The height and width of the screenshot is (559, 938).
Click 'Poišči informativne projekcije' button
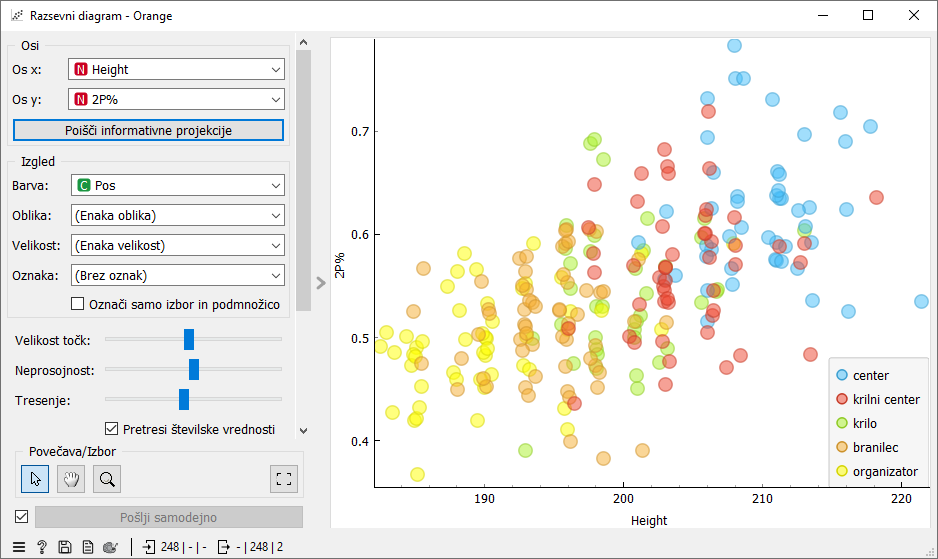click(148, 131)
